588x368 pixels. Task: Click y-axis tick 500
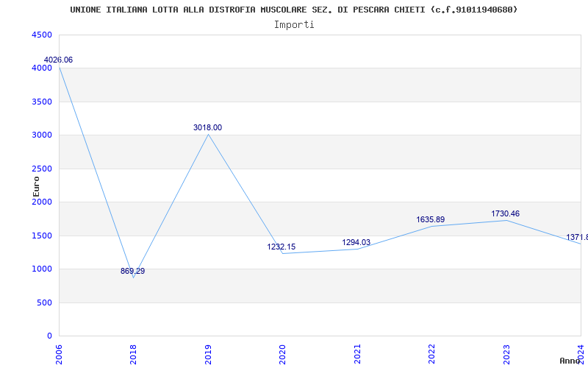tap(44, 302)
